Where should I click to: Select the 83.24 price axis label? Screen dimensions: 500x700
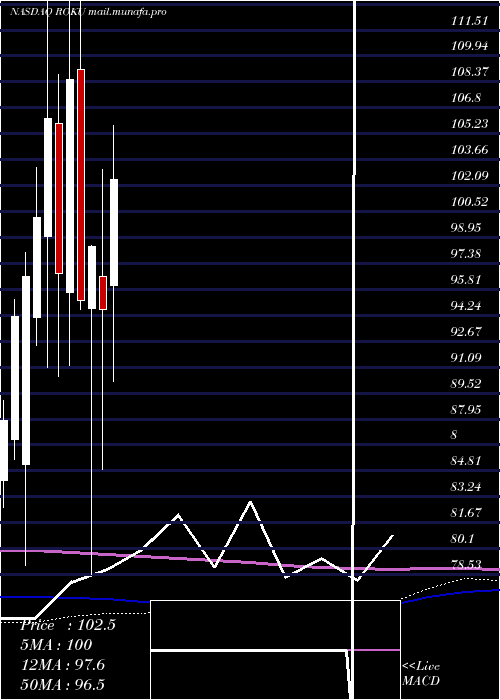pos(466,487)
